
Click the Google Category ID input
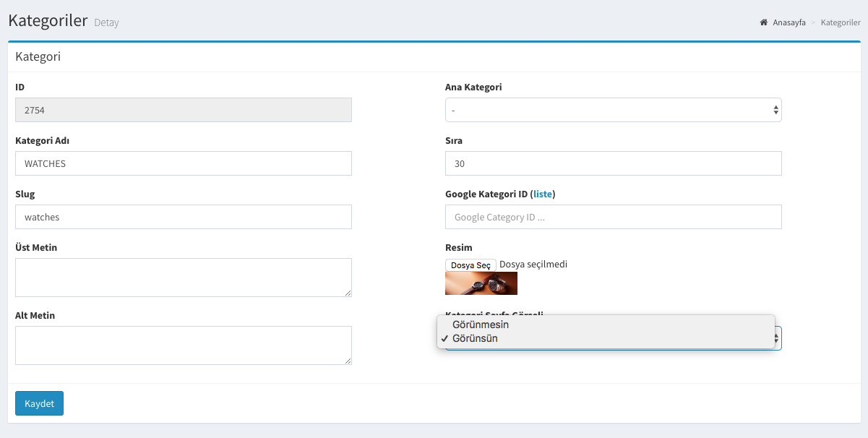[613, 217]
